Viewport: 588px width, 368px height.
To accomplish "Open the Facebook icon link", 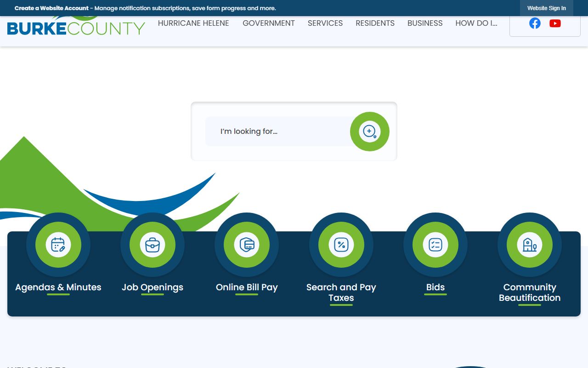I will [x=535, y=23].
